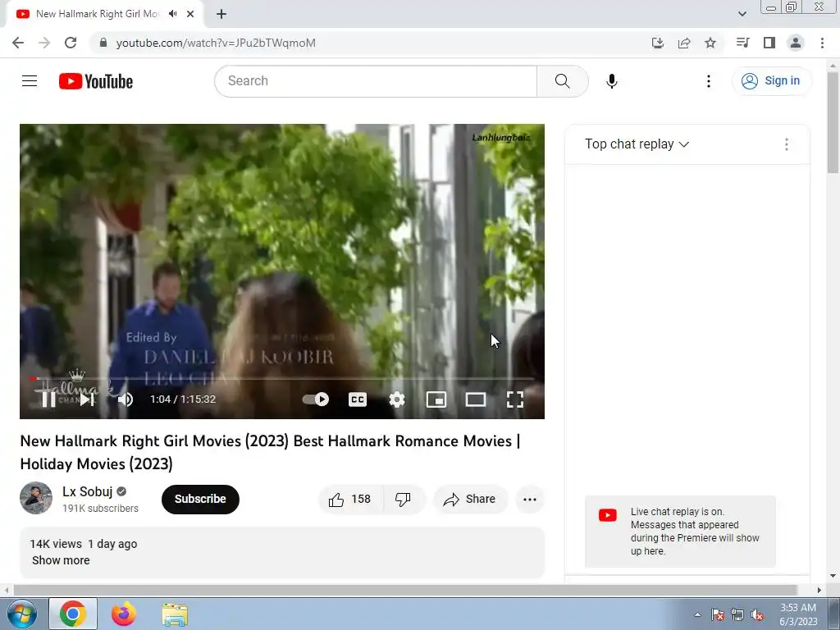Click the Share button
The image size is (840, 630).
click(x=470, y=500)
